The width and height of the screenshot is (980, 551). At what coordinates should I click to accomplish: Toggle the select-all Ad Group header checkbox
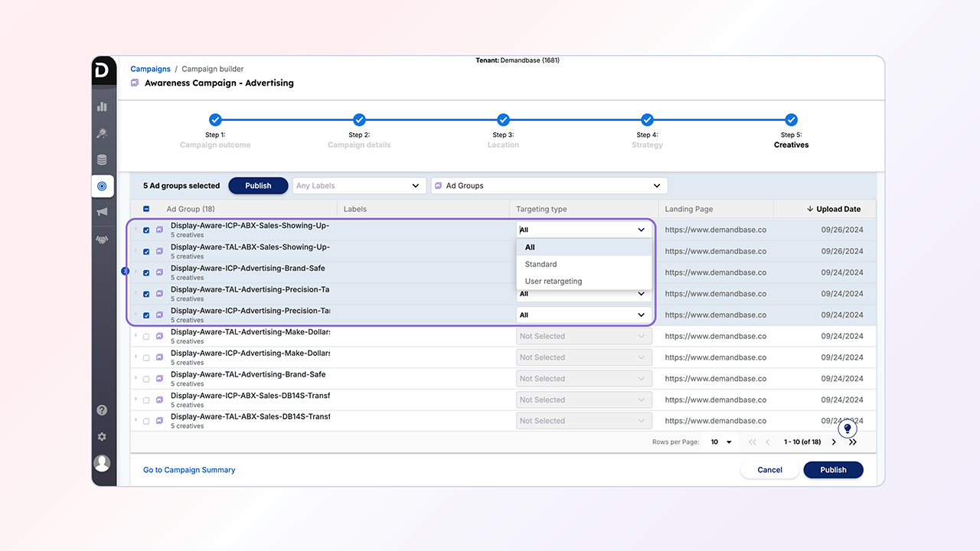pyautogui.click(x=146, y=209)
